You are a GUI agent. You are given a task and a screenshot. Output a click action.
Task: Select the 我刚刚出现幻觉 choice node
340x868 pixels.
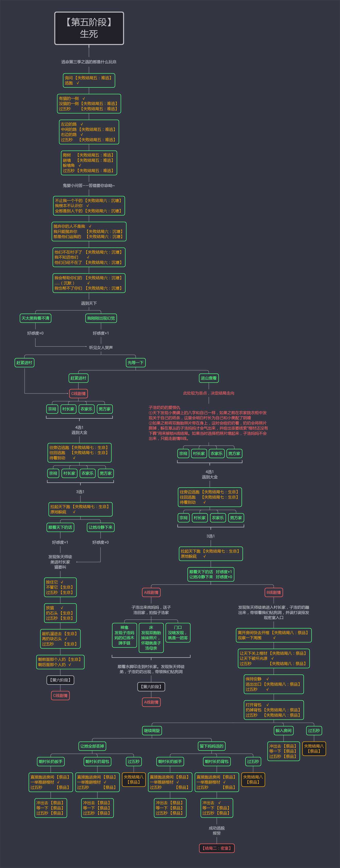coord(101,318)
